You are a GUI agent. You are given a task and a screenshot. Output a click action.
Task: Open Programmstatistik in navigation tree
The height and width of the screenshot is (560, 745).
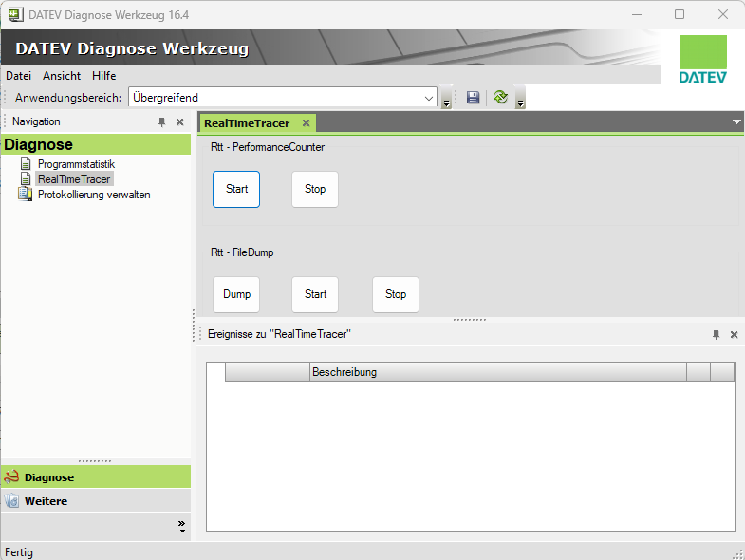(76, 164)
